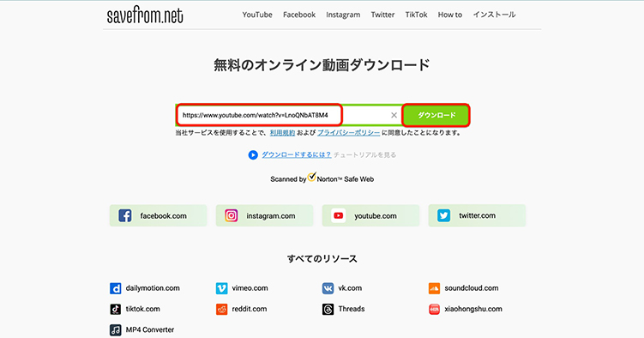Click the savefrom.net logo
Screen dimensions: 644x338
(x=145, y=15)
